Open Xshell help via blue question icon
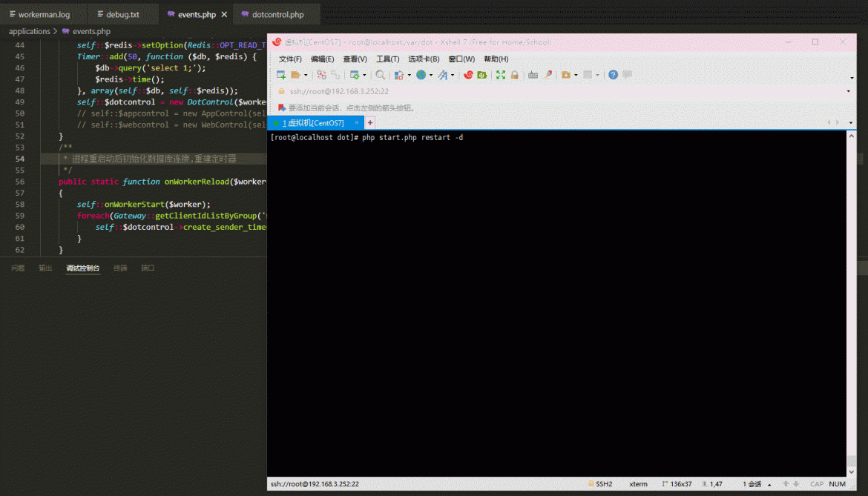 613,75
